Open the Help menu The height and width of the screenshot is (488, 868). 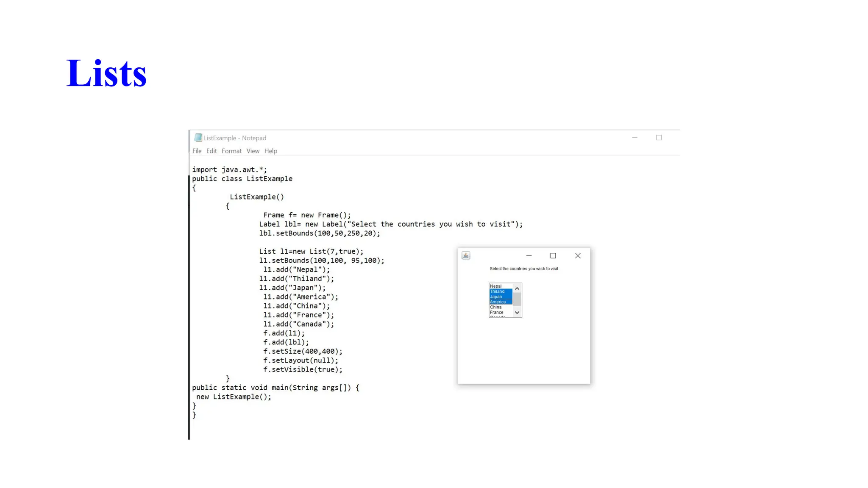270,151
